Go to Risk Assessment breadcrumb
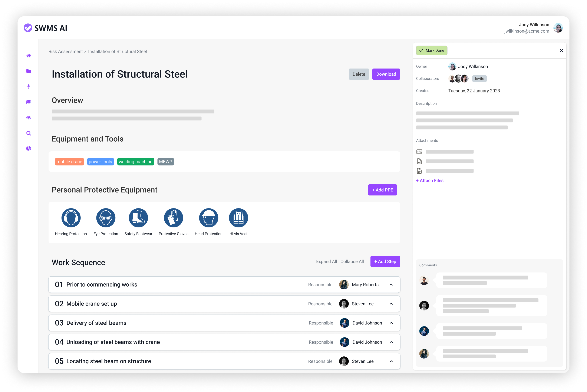587x392 pixels. tap(66, 52)
